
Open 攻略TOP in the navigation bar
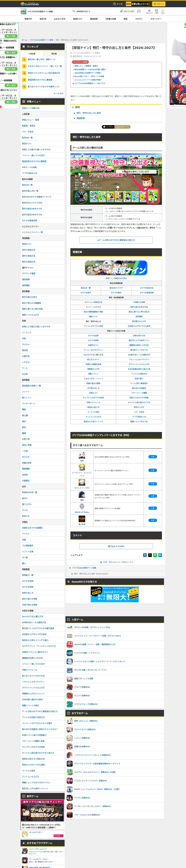(x=28, y=19)
